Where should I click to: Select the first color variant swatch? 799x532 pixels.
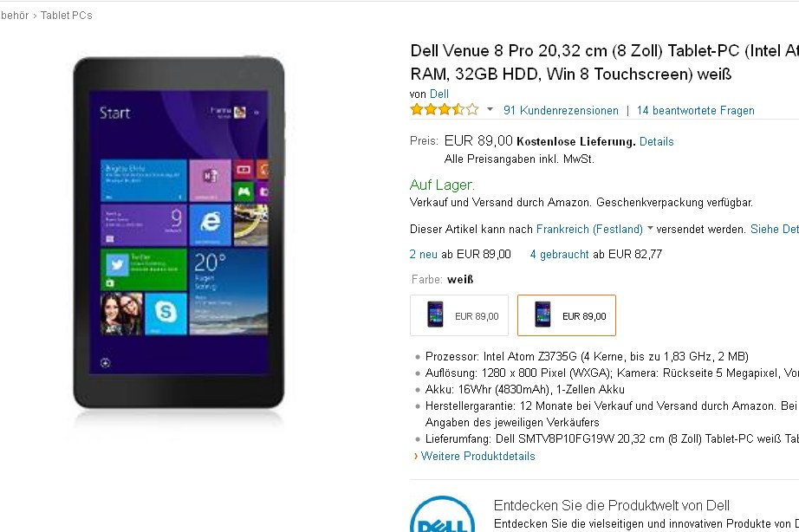[x=459, y=315]
